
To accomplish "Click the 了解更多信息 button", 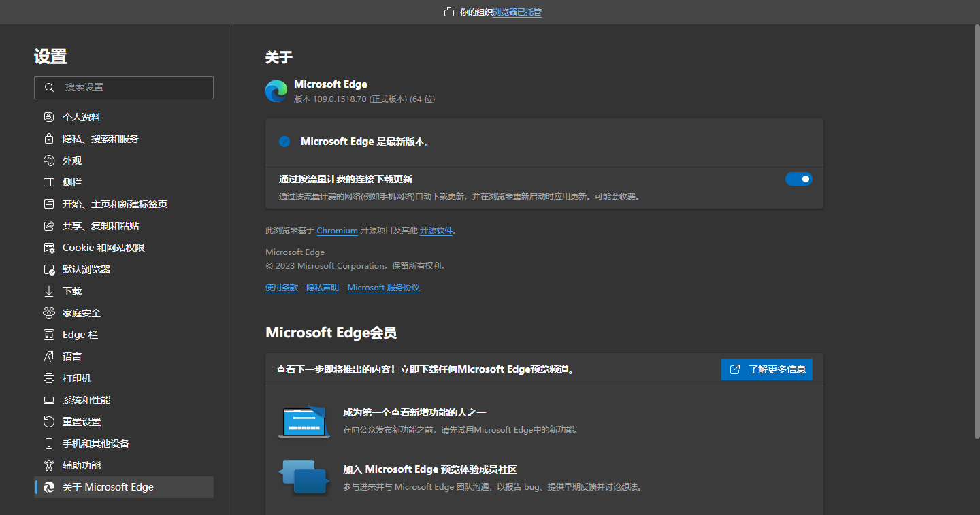I will [x=766, y=369].
